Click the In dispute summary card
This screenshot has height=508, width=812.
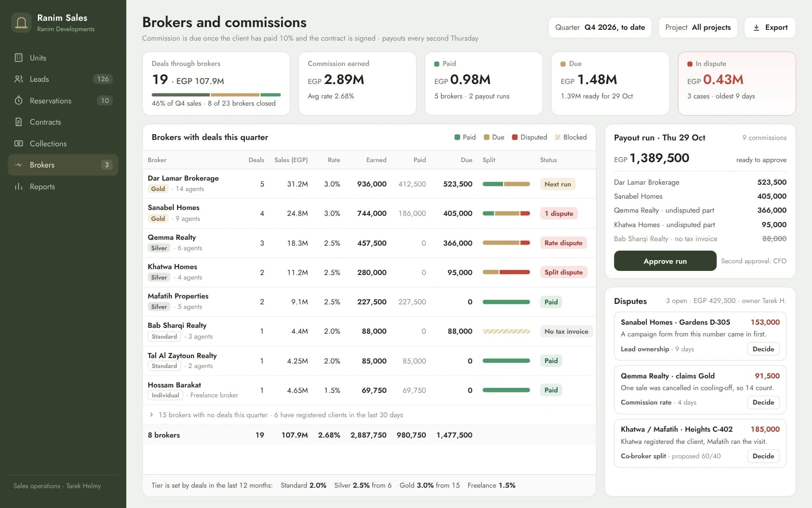pyautogui.click(x=737, y=84)
